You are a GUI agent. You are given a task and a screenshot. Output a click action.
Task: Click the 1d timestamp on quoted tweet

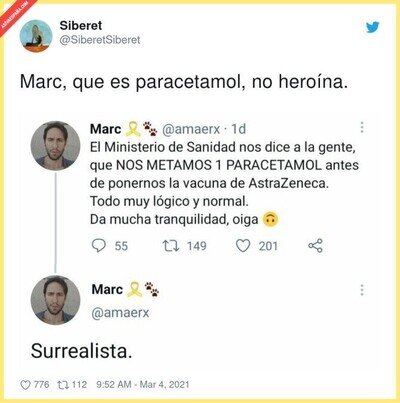[238, 129]
